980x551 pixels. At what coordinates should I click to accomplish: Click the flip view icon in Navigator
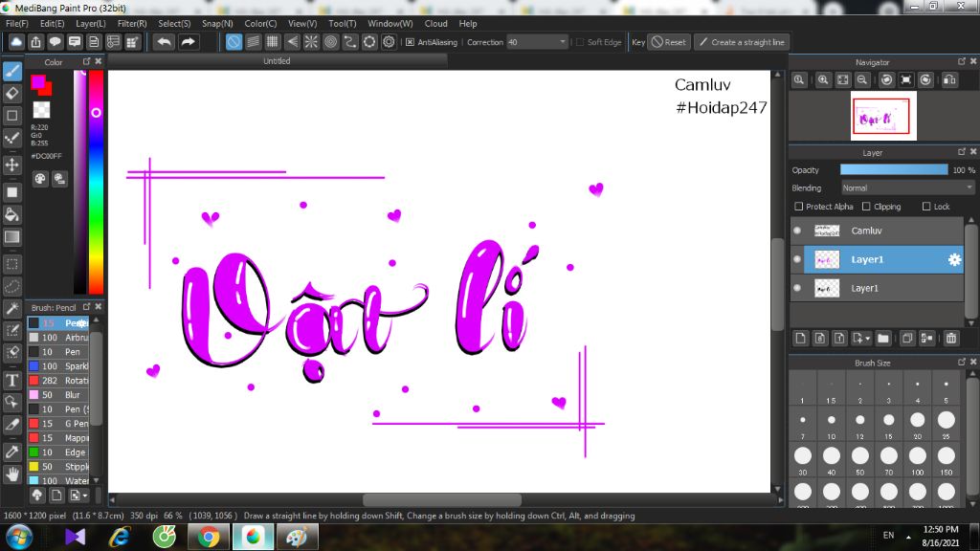point(949,80)
